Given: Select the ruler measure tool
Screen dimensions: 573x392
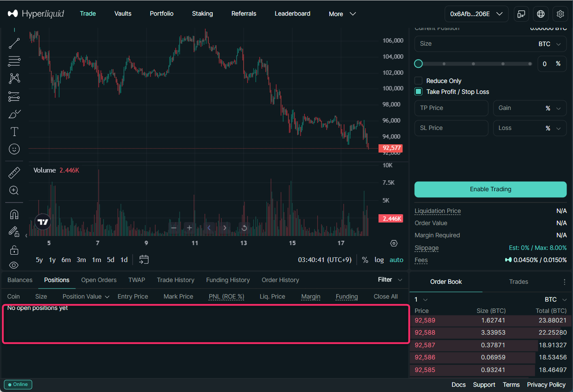Looking at the screenshot, I should click(x=14, y=173).
